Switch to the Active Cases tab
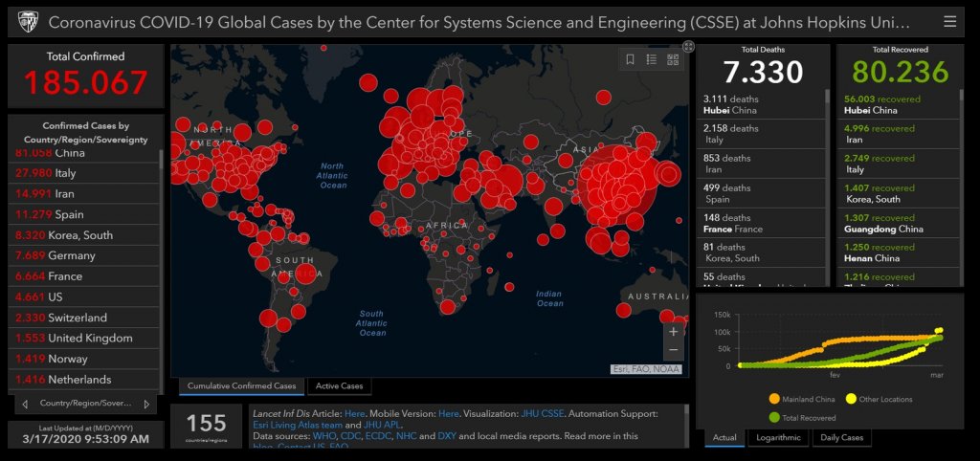 tap(340, 386)
